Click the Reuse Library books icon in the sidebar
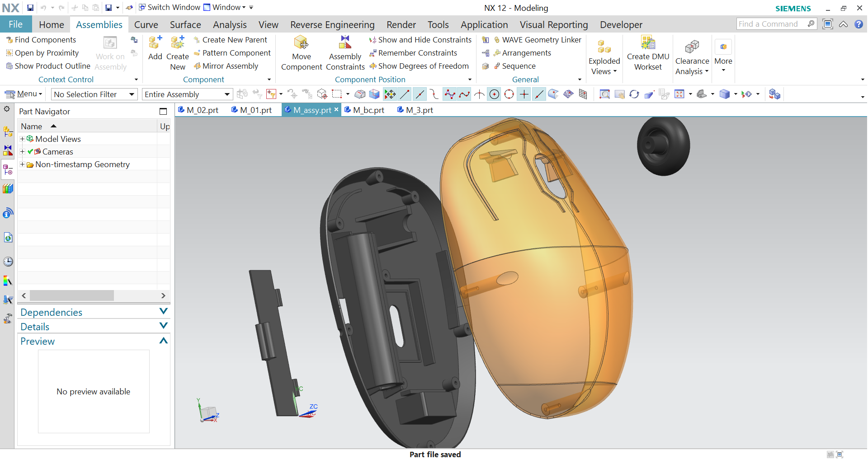868x459 pixels. 8,188
